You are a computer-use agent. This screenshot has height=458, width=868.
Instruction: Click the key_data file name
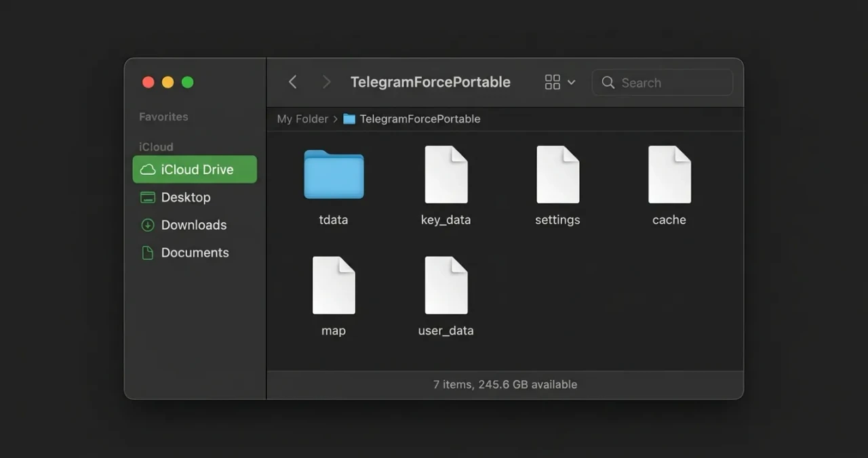(446, 220)
